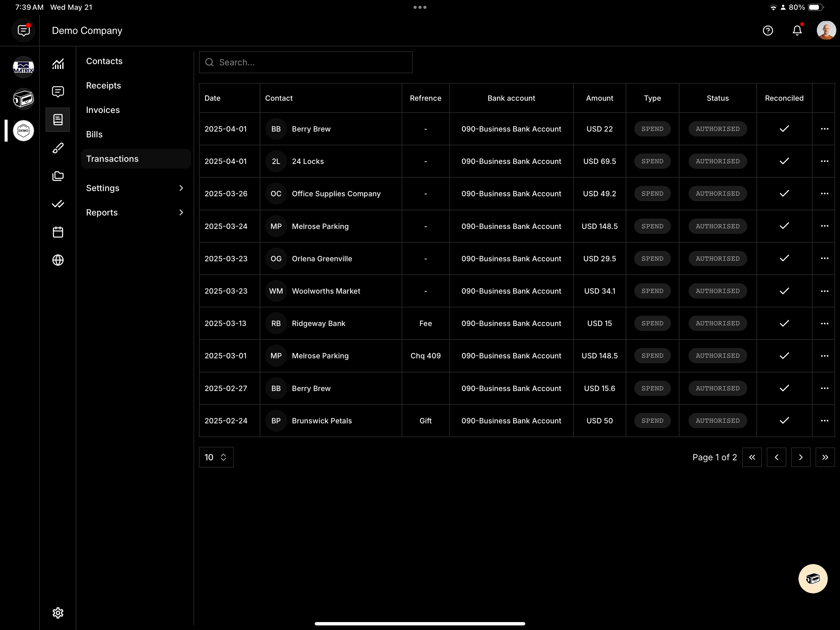This screenshot has height=630, width=840.
Task: Go to the next page
Action: pos(801,457)
